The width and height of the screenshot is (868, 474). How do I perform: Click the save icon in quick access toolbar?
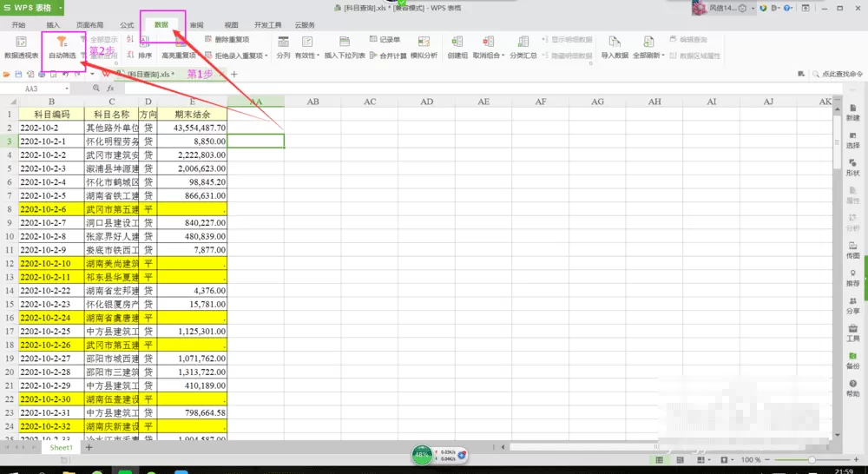click(x=18, y=74)
